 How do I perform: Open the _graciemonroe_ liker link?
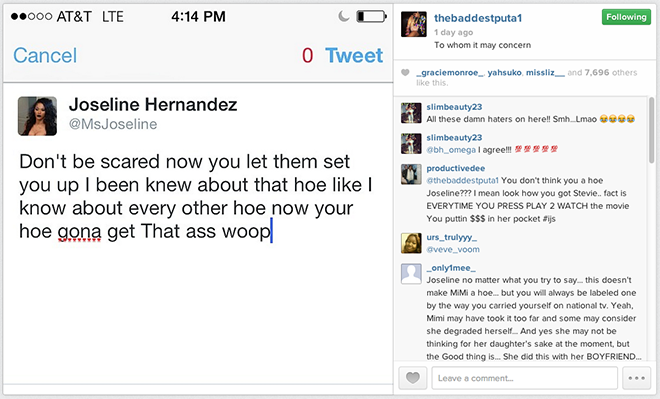point(450,72)
